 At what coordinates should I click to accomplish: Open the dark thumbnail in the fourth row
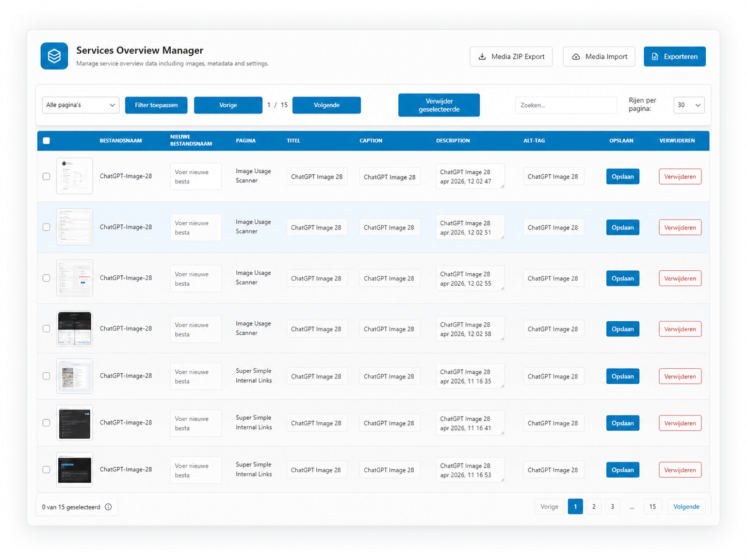pyautogui.click(x=74, y=328)
